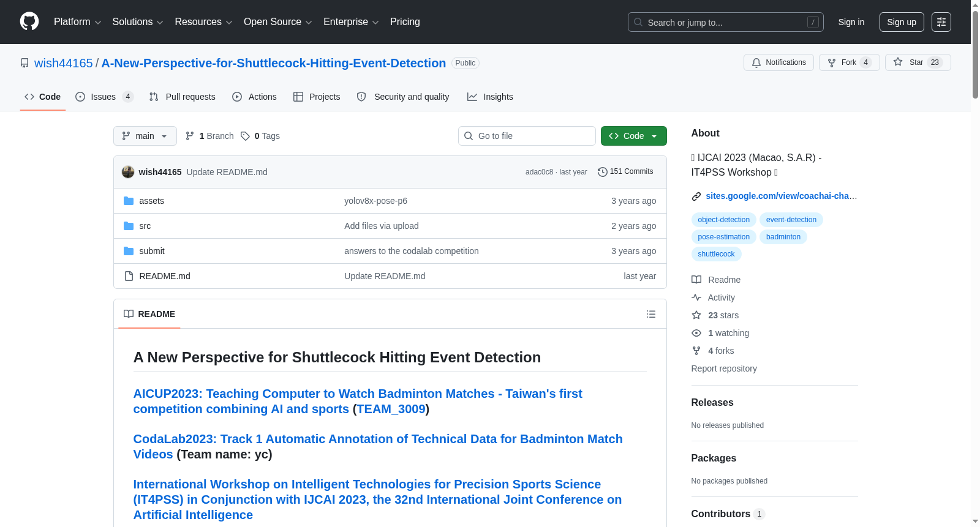Select the badminton topic tag
The height and width of the screenshot is (527, 980).
coord(783,237)
